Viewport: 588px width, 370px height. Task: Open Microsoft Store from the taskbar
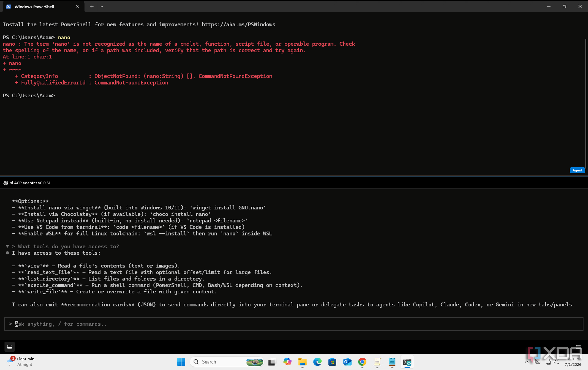(x=332, y=362)
